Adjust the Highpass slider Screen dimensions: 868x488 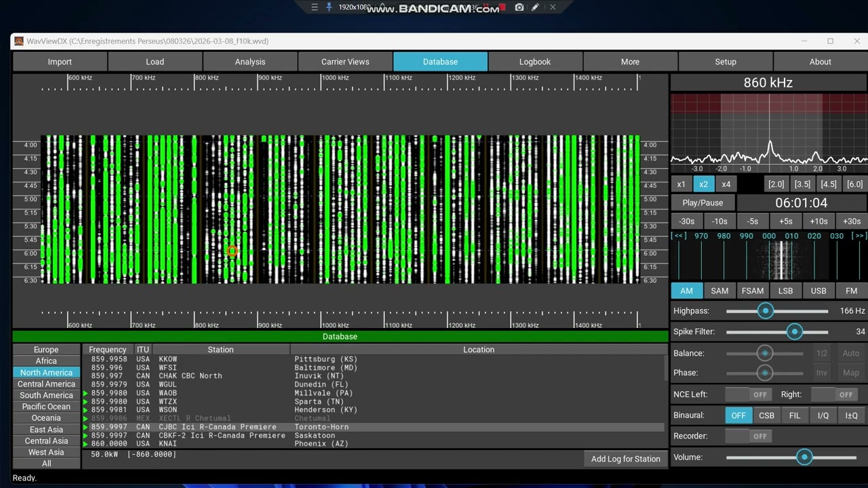pos(766,311)
